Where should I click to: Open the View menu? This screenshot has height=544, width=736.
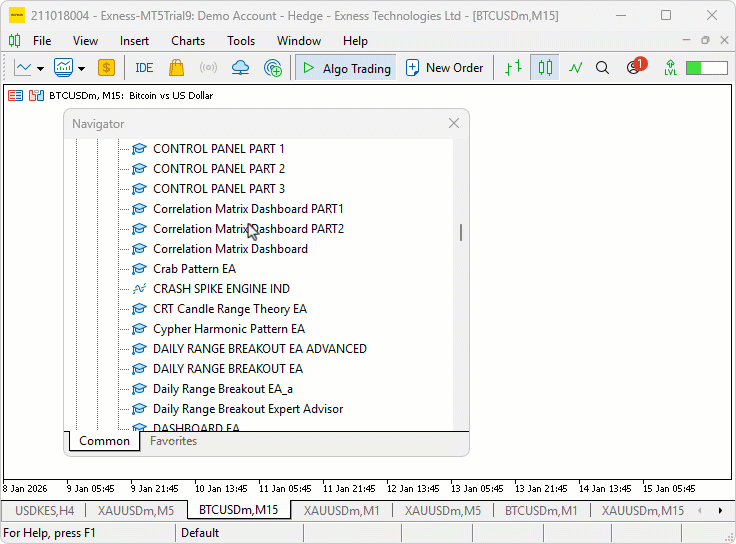coord(85,41)
